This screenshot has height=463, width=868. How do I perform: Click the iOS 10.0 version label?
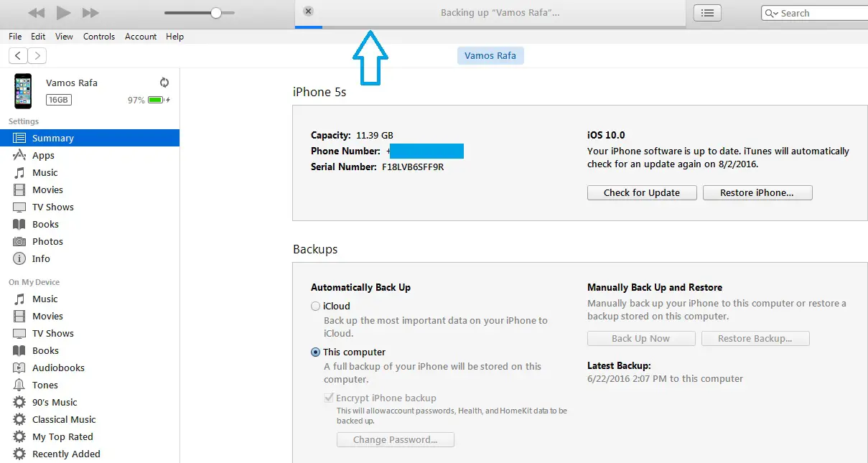pyautogui.click(x=606, y=135)
